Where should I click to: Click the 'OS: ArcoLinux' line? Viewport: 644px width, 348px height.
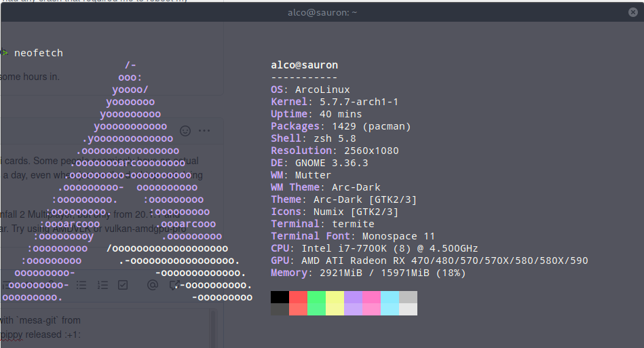click(x=311, y=90)
